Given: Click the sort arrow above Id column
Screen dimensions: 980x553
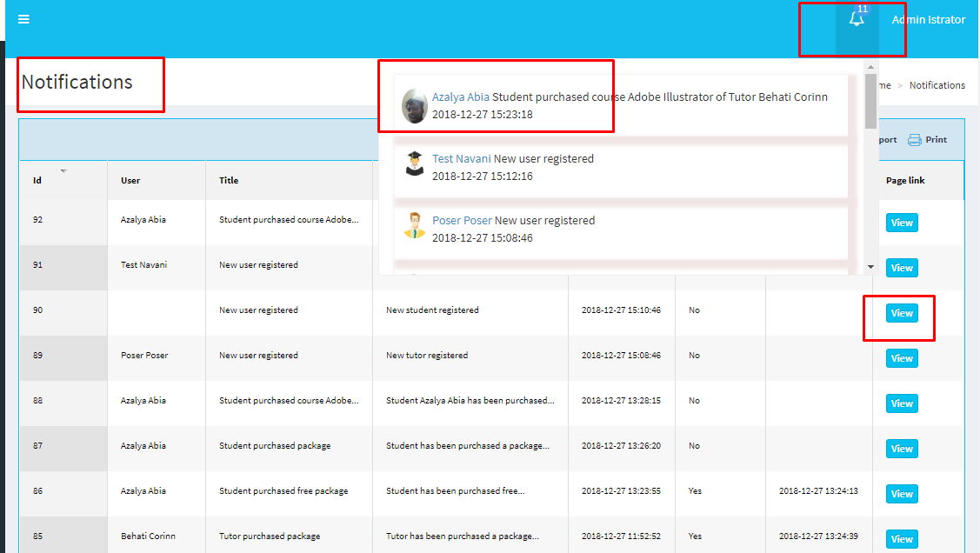Looking at the screenshot, I should 63,170.
